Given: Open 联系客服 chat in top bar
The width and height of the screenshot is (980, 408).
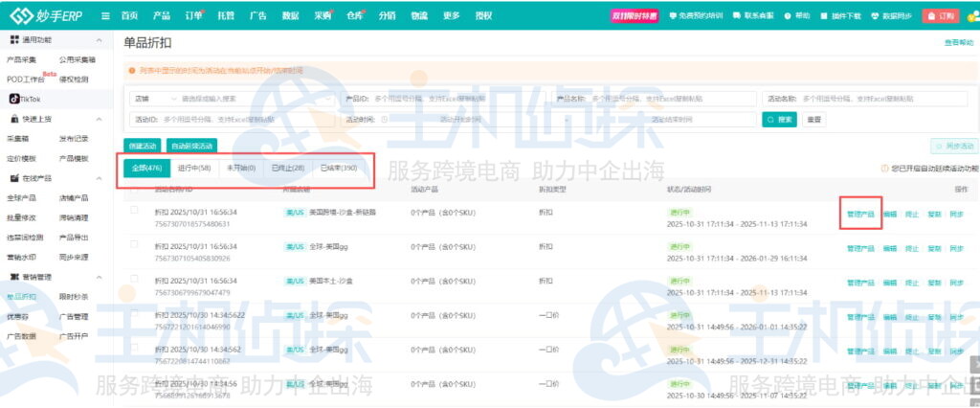Looking at the screenshot, I should click(755, 16).
